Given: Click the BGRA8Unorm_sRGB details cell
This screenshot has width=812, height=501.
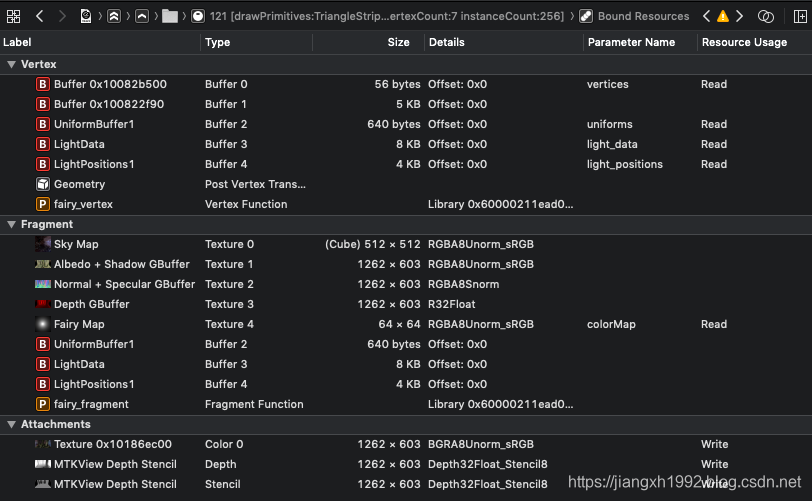Looking at the screenshot, I should (481, 444).
